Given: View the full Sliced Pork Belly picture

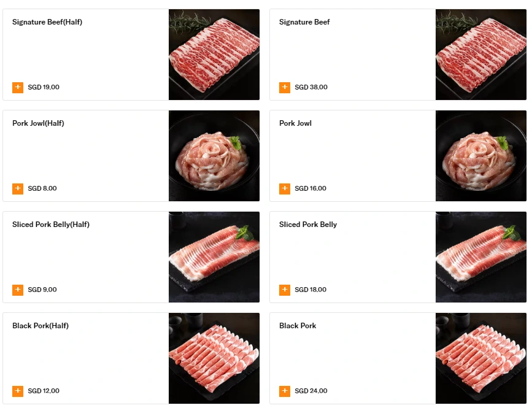Looking at the screenshot, I should (481, 257).
